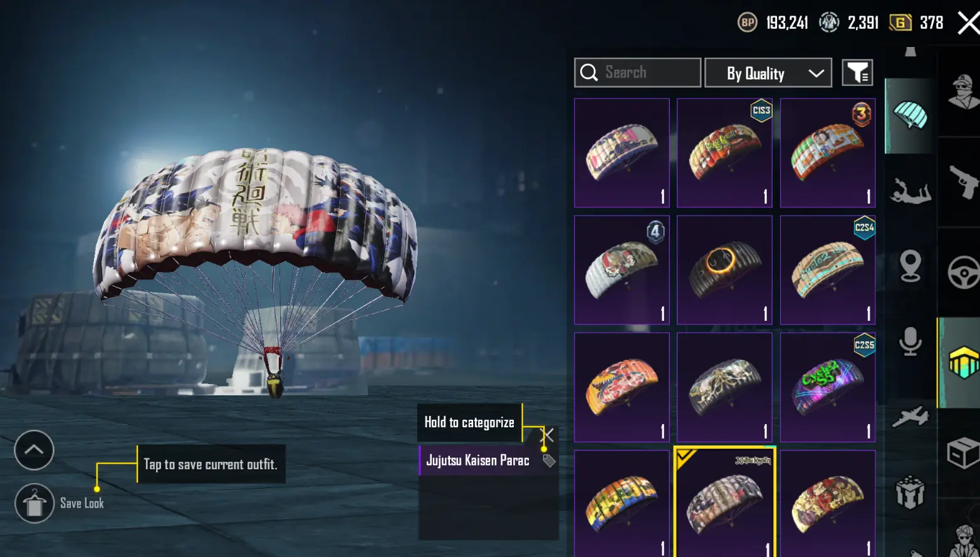980x557 pixels.
Task: Dismiss the Hold to categorize tooltip
Action: [x=547, y=435]
